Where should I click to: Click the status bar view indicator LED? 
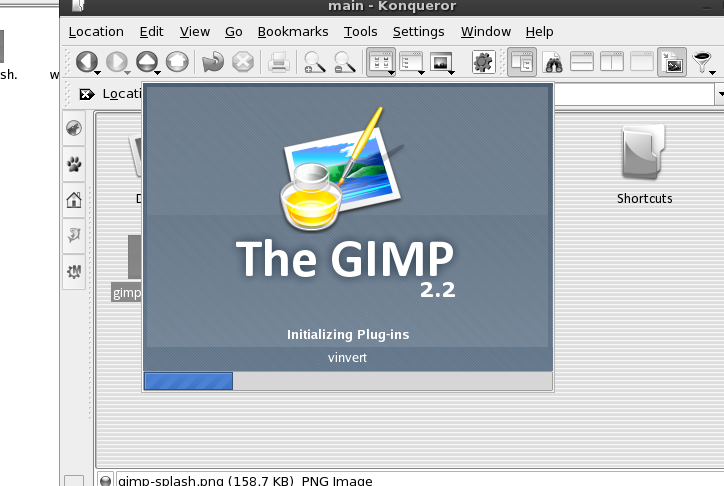click(106, 480)
